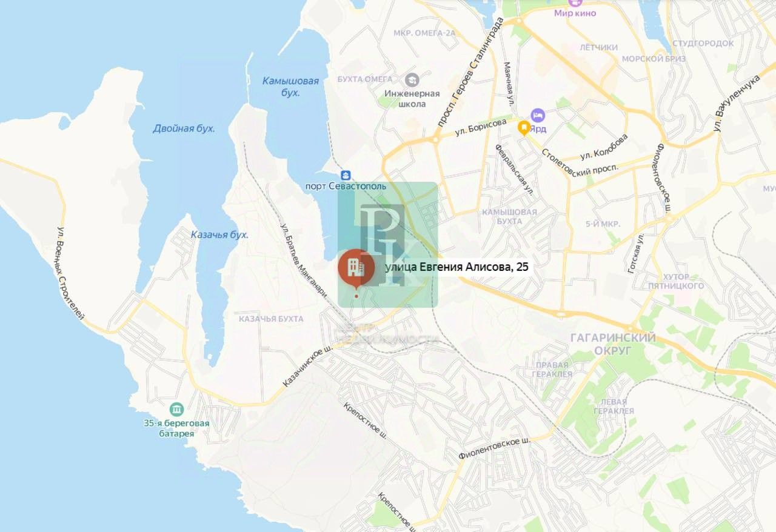Screen dimensions: 776x532
Task: Select the Двойная бух. water label
Action: pos(184,128)
